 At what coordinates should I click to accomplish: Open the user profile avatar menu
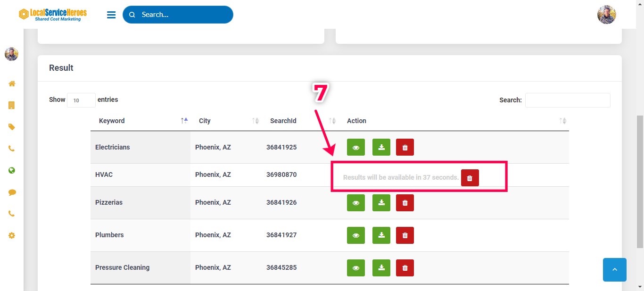(606, 15)
